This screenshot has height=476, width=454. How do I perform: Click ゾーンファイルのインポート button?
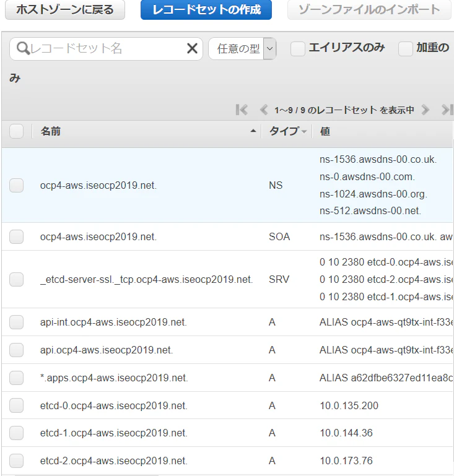369,9
